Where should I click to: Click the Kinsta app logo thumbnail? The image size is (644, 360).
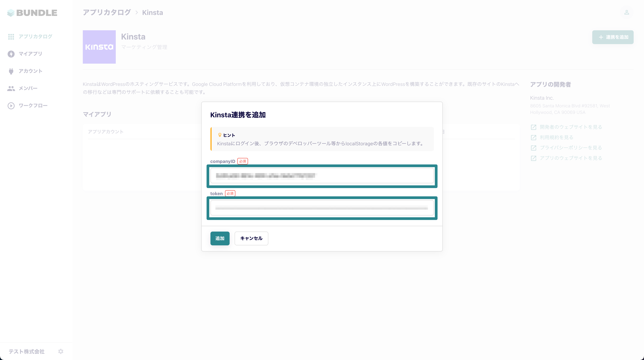pyautogui.click(x=99, y=47)
